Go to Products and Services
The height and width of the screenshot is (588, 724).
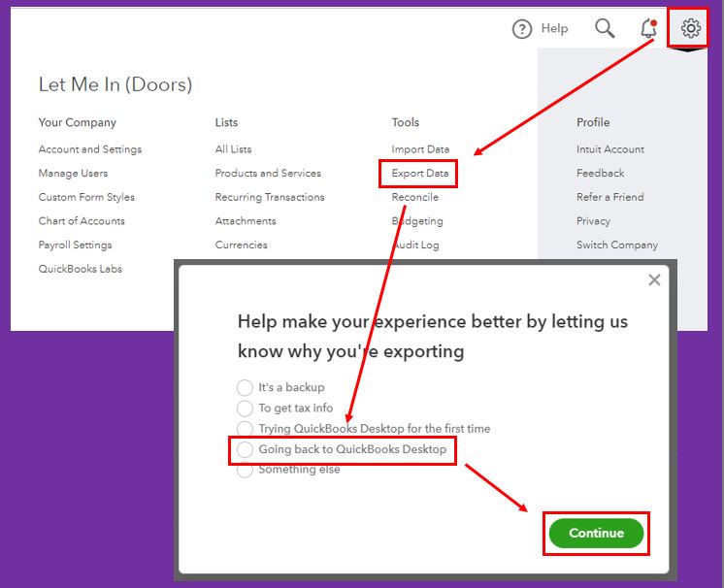point(268,173)
